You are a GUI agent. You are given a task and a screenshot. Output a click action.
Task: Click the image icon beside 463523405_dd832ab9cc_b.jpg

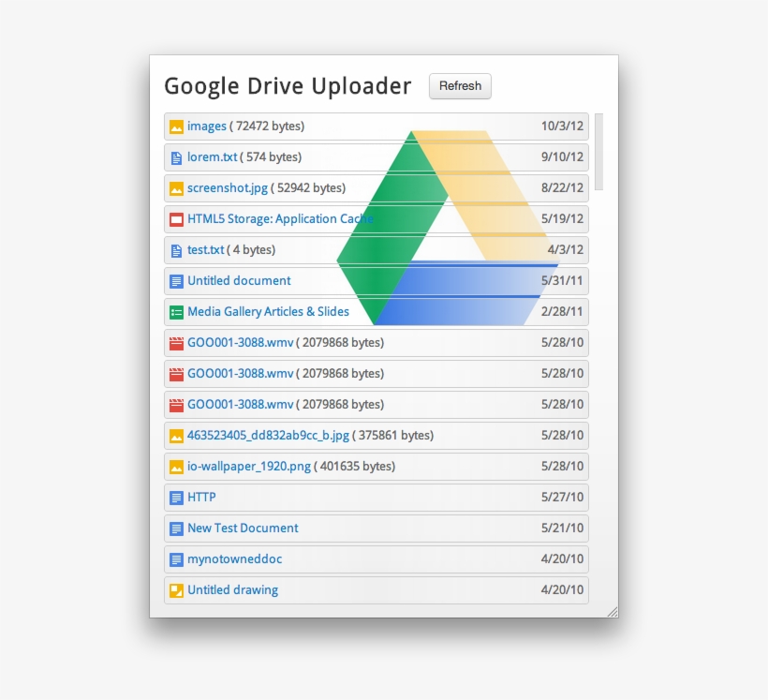coord(176,435)
